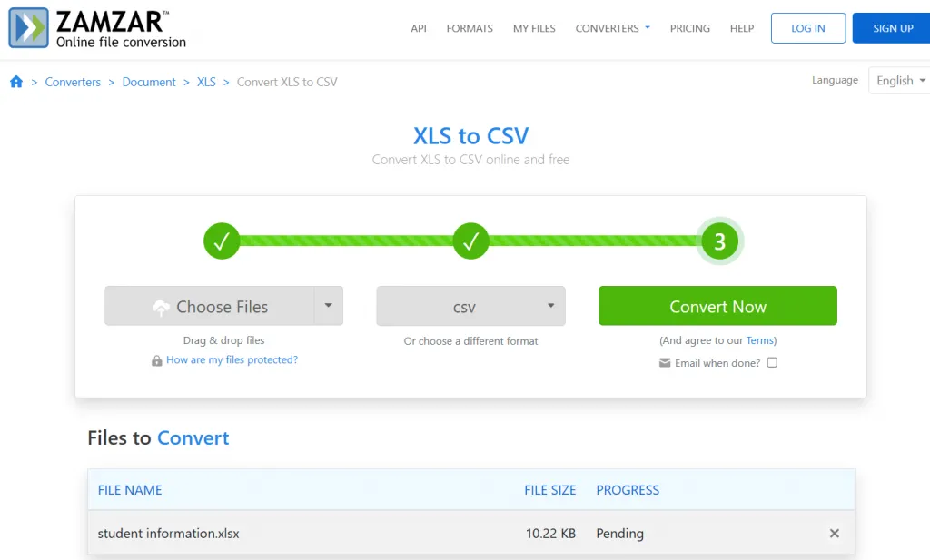Viewport: 930px width, 560px height.
Task: Open the CONVERTERS navigation dropdown
Action: pos(612,28)
